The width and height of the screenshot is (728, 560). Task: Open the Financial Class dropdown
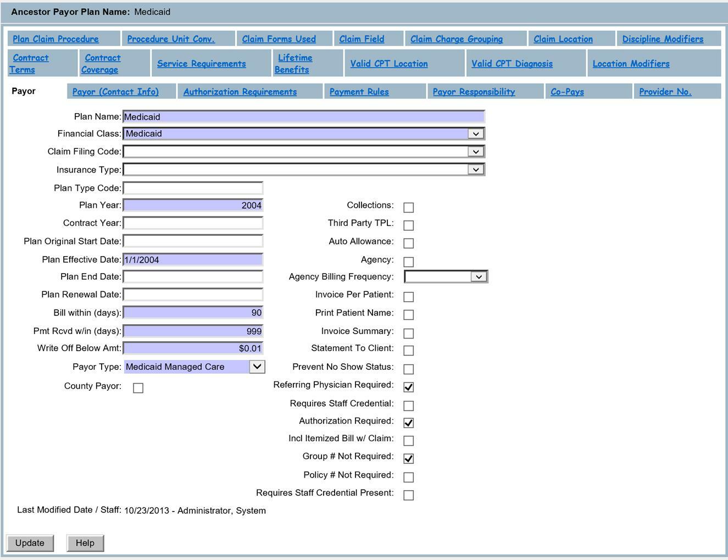tap(476, 134)
